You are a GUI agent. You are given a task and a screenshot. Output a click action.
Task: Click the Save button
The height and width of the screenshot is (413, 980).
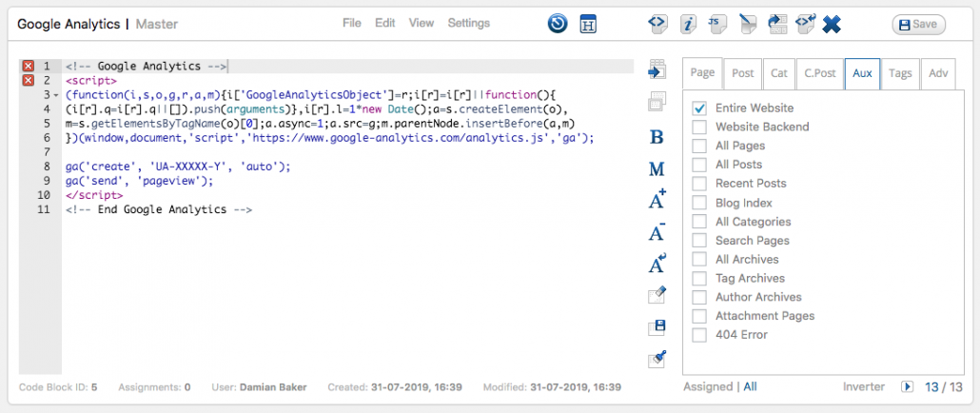(918, 25)
